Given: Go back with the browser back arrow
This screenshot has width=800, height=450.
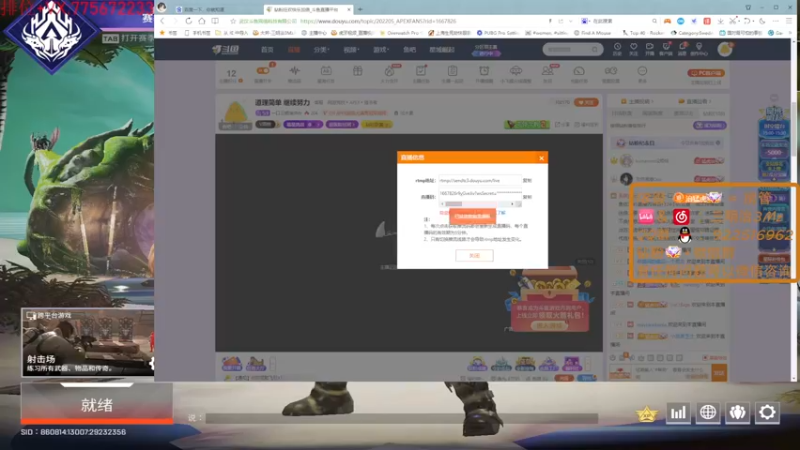Looking at the screenshot, I should pos(162,21).
